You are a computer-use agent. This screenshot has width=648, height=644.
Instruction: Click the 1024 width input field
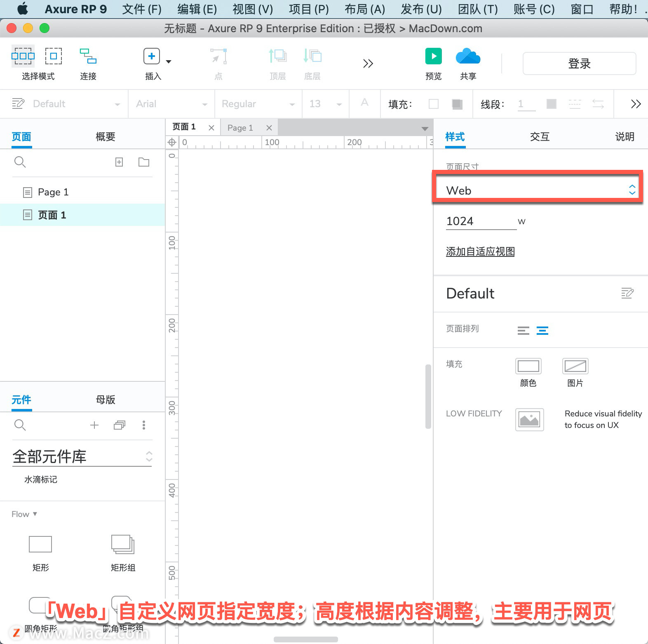pyautogui.click(x=481, y=221)
